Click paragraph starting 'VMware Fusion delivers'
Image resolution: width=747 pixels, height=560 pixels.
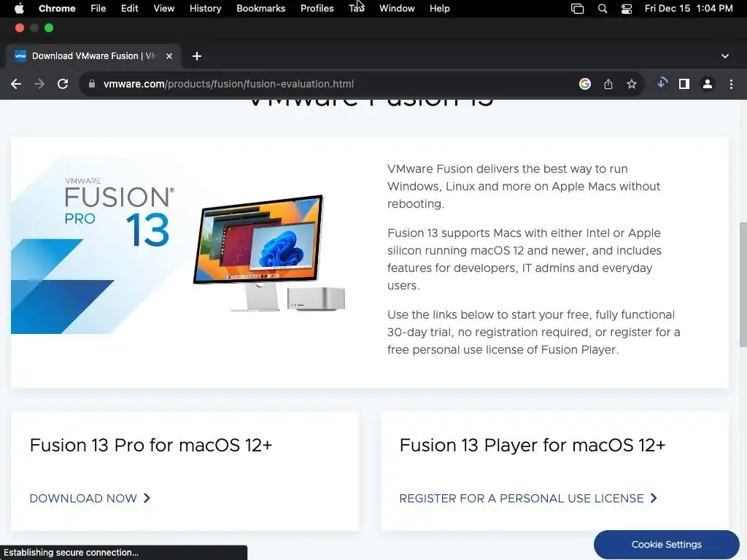[x=524, y=186]
